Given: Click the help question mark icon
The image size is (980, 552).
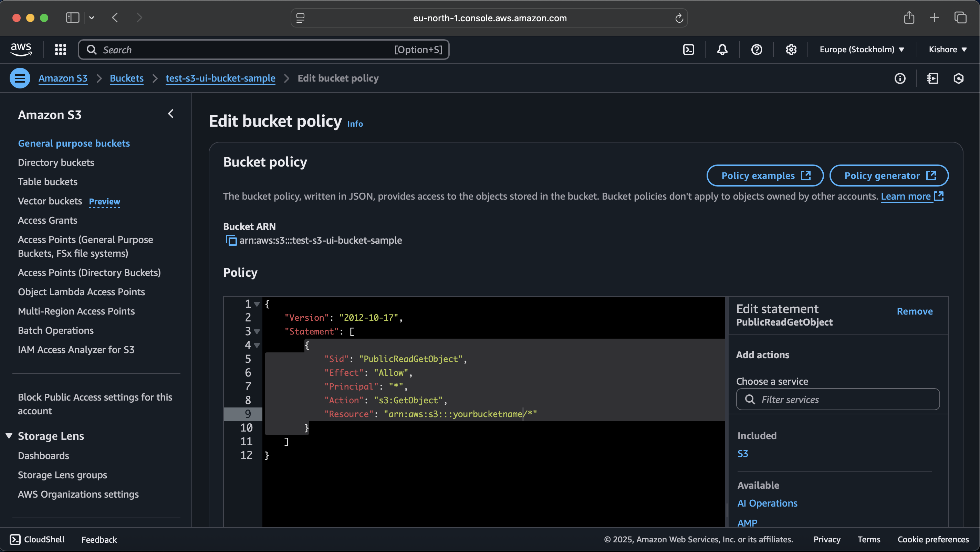Looking at the screenshot, I should [x=756, y=50].
